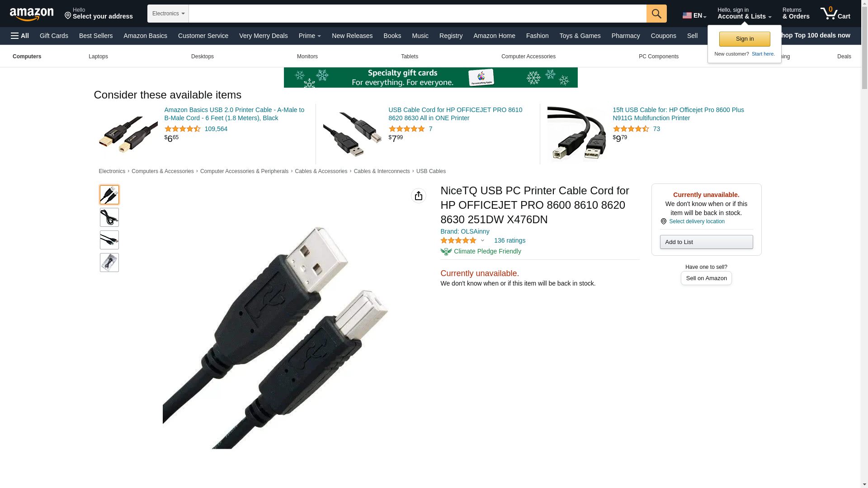The image size is (868, 488).
Task: Click the magnifying glass search button
Action: [x=656, y=14]
